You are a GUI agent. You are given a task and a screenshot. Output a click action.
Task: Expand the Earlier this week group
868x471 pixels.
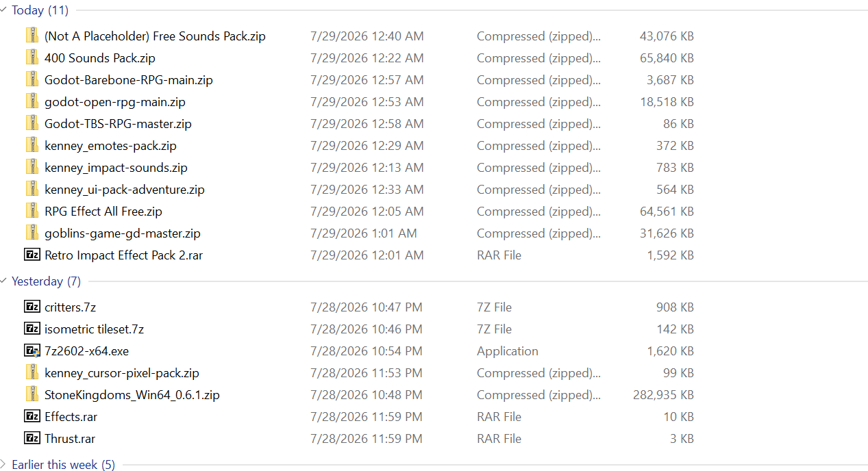[x=4, y=465]
